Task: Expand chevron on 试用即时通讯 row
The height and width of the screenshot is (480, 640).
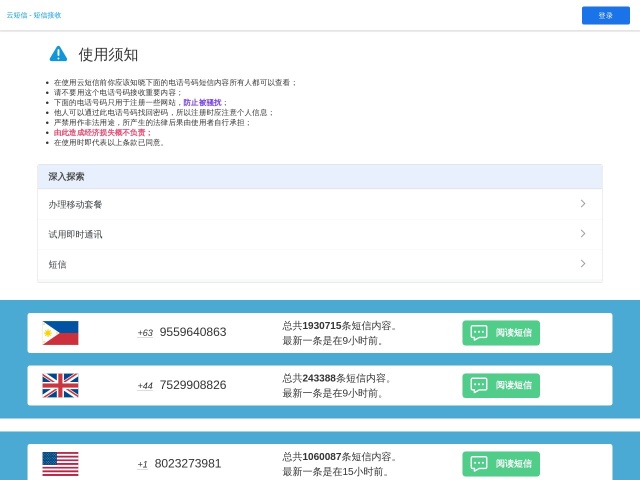Action: [583, 233]
